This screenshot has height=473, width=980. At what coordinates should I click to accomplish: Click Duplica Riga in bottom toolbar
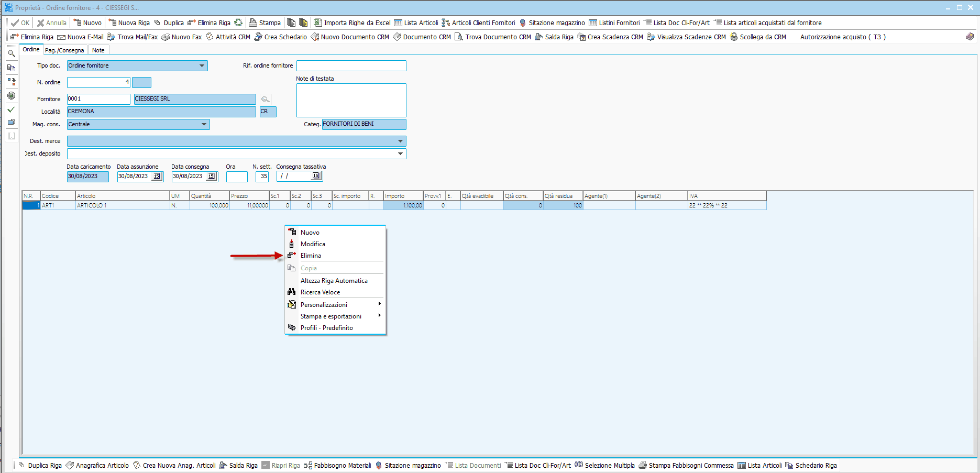(40, 466)
